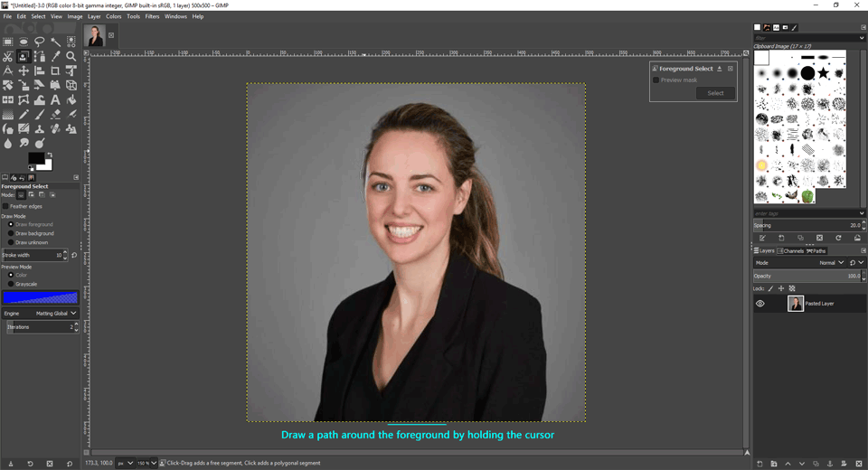Toggle Preview mask checkbox
This screenshot has height=470, width=868.
coord(656,80)
